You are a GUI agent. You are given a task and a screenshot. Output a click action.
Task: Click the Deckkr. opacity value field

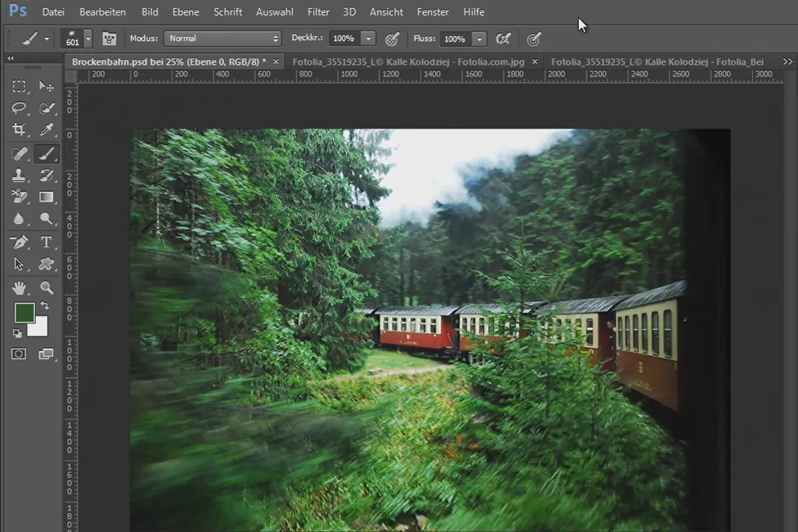[344, 39]
